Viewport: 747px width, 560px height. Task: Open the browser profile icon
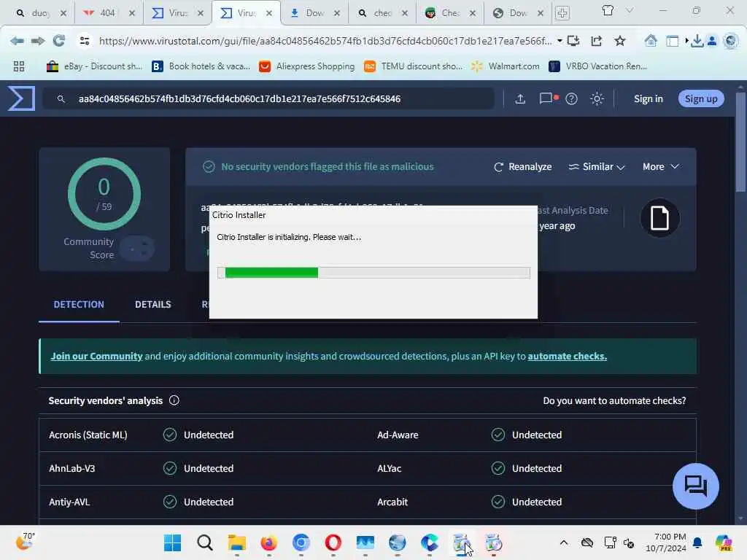712,41
